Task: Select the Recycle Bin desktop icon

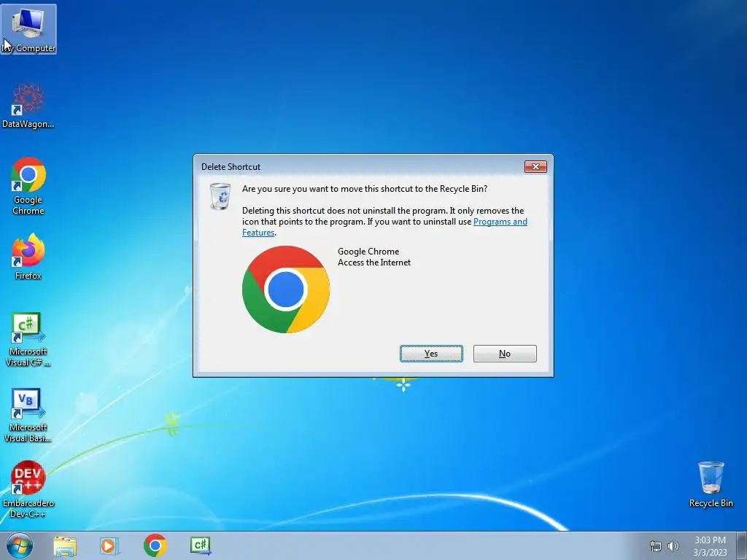Action: [711, 484]
